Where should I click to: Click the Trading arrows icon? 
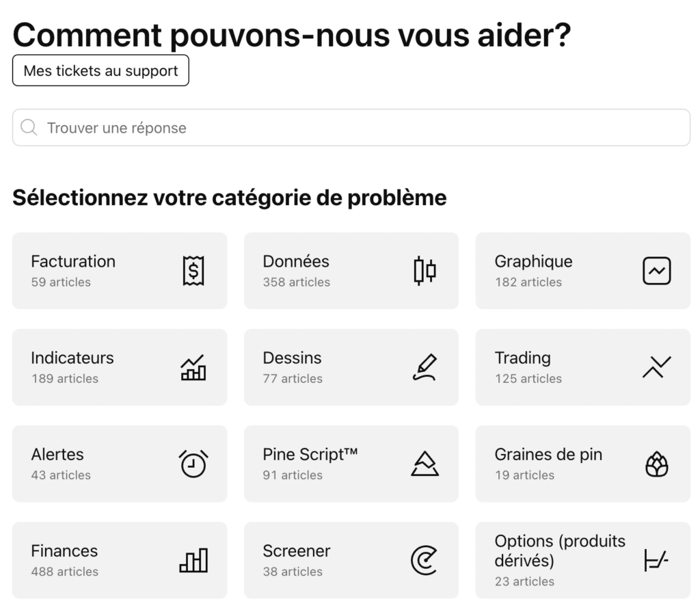coord(657,367)
